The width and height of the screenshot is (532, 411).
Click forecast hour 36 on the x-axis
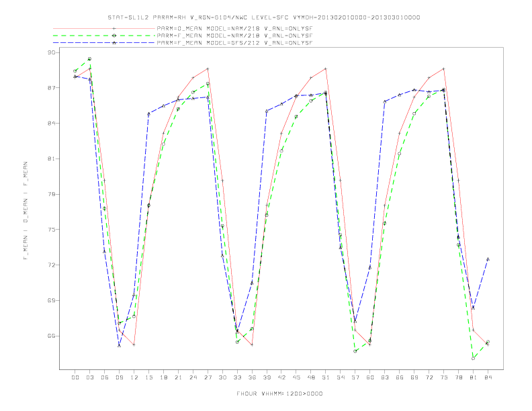click(x=252, y=377)
